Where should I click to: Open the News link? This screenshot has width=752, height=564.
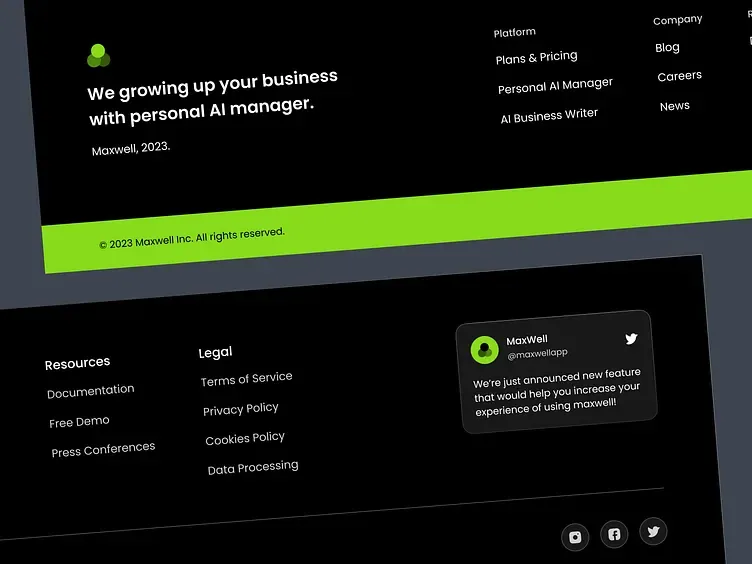[674, 106]
